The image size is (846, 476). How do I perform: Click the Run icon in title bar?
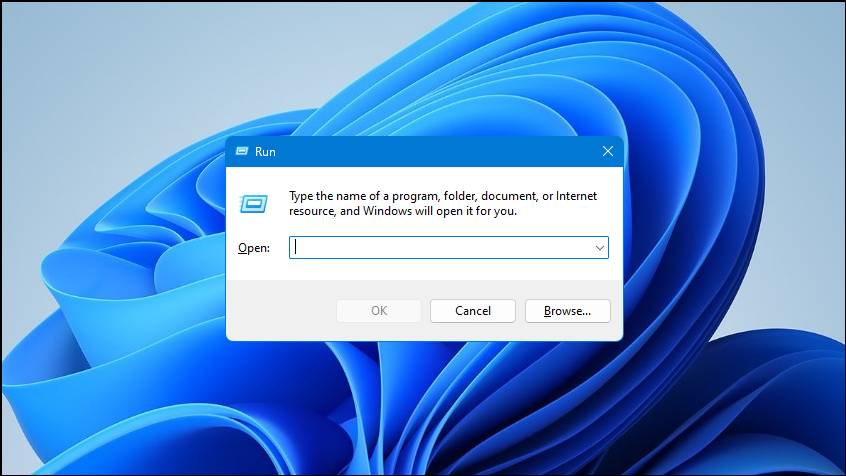(242, 152)
